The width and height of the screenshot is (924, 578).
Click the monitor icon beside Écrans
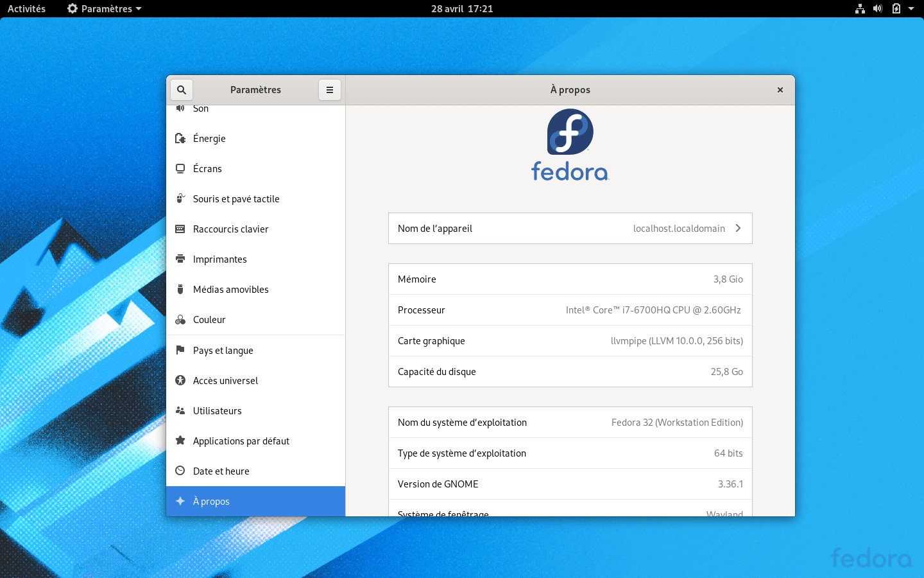point(180,169)
